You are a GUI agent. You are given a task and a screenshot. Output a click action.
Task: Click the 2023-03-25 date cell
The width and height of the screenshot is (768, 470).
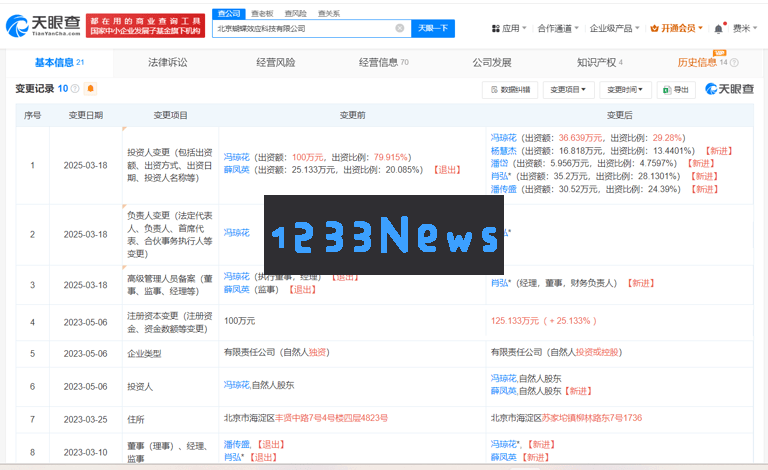(85, 420)
